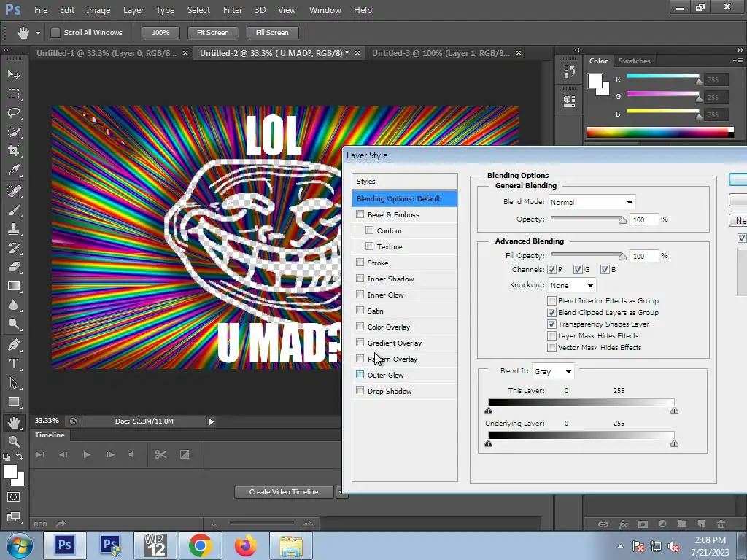Open the History panel icon in the dock
The width and height of the screenshot is (747, 560).
point(569,71)
